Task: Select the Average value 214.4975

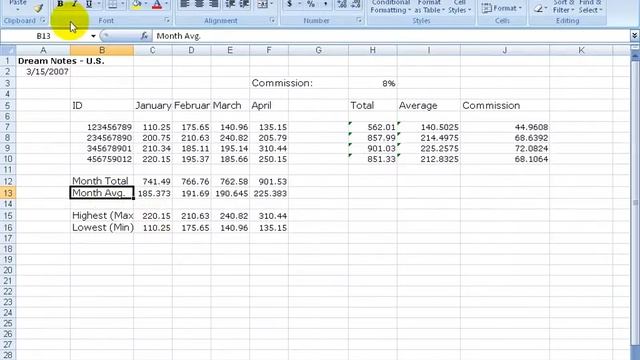Action: (429, 138)
